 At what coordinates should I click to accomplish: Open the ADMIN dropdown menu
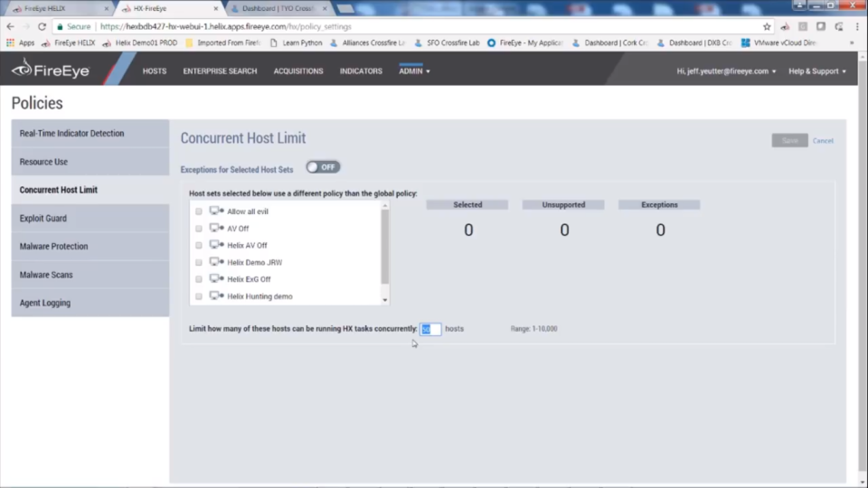coord(414,70)
